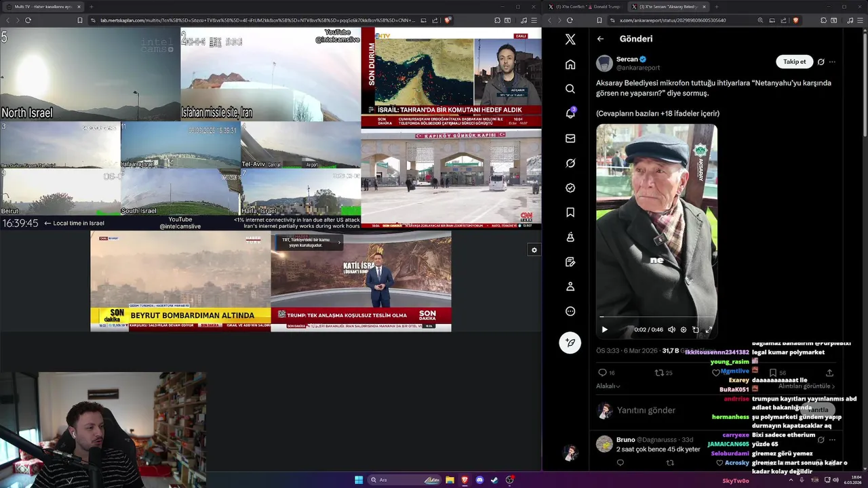
Task: Bookmark page in right browser window
Action: [599, 20]
